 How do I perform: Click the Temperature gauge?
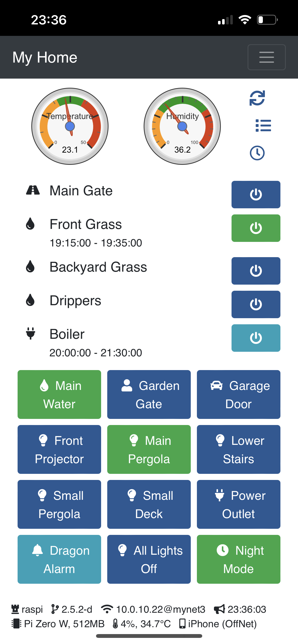[70, 126]
